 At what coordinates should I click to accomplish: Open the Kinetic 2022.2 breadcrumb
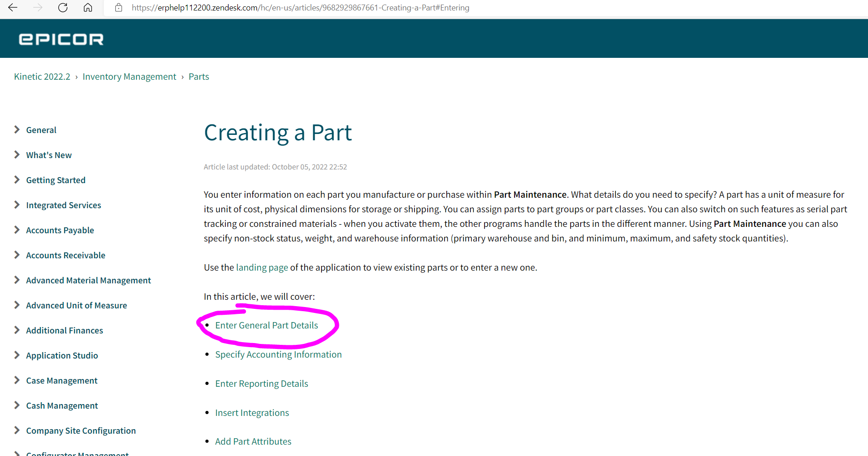[x=42, y=77]
